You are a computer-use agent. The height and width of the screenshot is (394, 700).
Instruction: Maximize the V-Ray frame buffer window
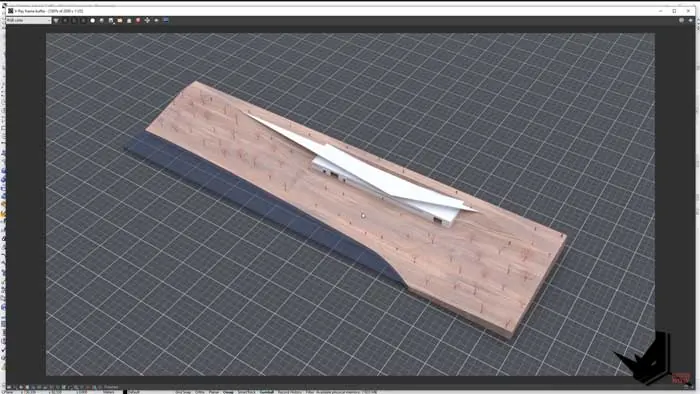(x=674, y=11)
